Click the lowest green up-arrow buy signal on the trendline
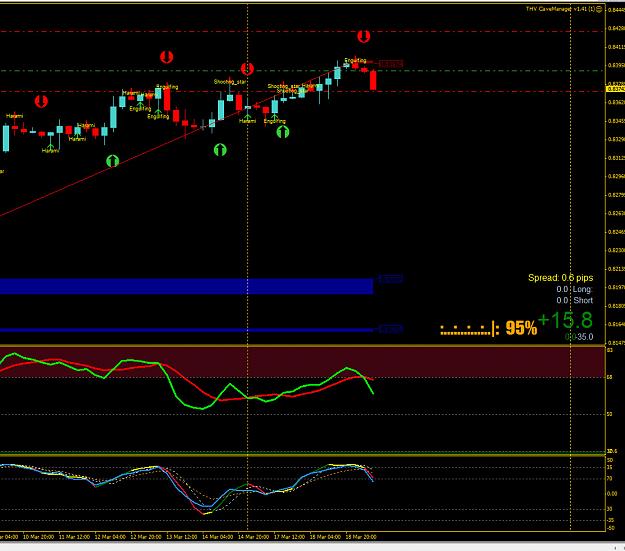 click(x=113, y=161)
